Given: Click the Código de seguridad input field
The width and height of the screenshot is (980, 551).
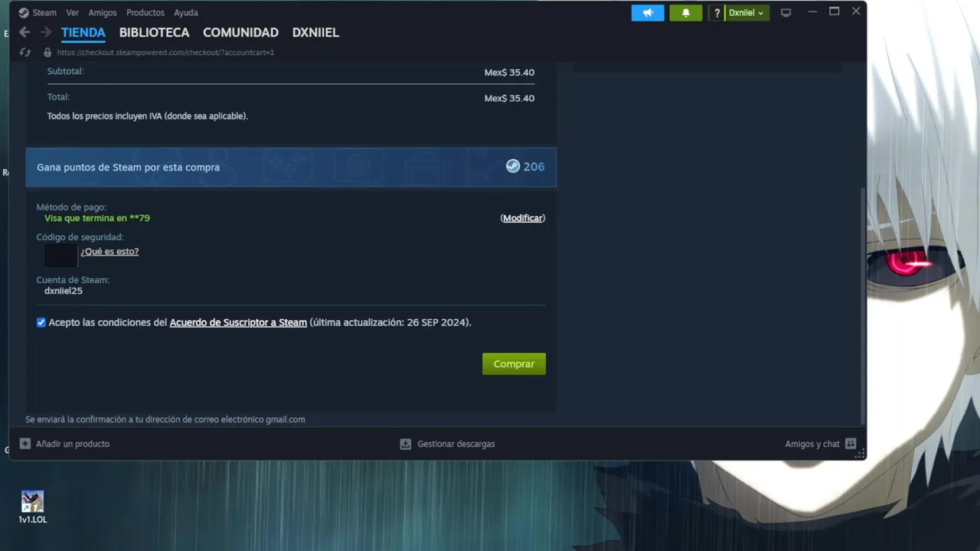Looking at the screenshot, I should (x=60, y=255).
